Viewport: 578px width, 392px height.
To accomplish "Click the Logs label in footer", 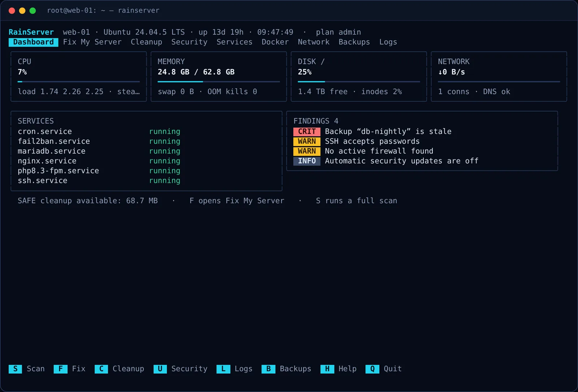I will click(x=243, y=369).
